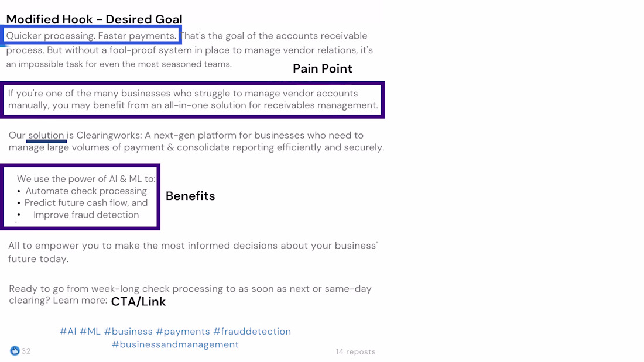644x362 pixels.
Task: Open the 14 reposts link
Action: click(x=355, y=351)
